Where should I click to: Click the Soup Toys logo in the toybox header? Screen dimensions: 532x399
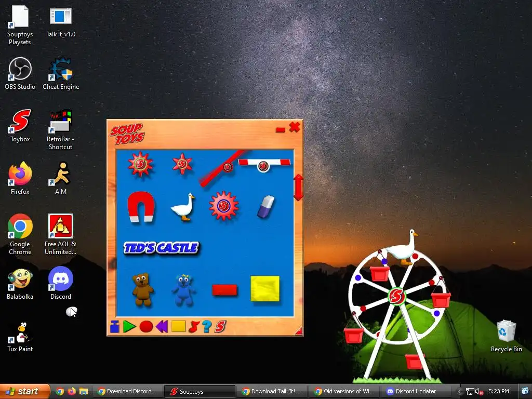(x=128, y=134)
